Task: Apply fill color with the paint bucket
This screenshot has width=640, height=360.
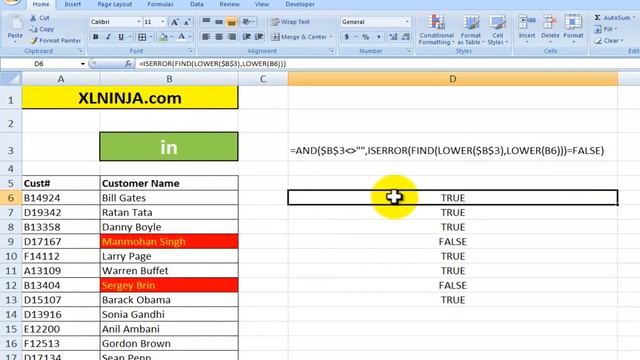Action: click(163, 37)
